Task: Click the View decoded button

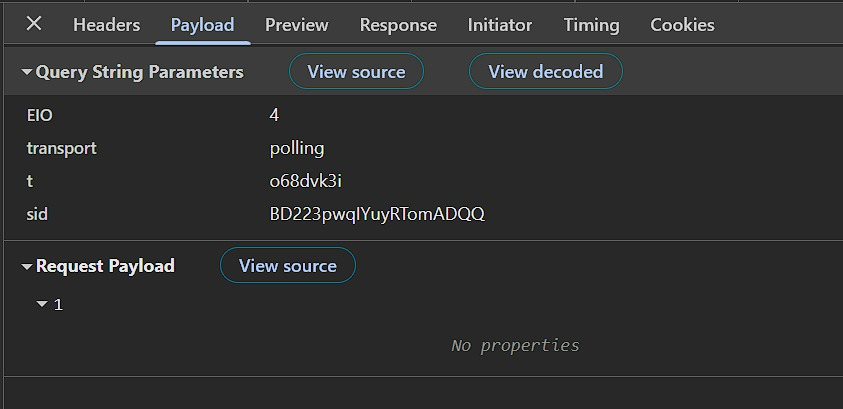Action: click(x=545, y=72)
